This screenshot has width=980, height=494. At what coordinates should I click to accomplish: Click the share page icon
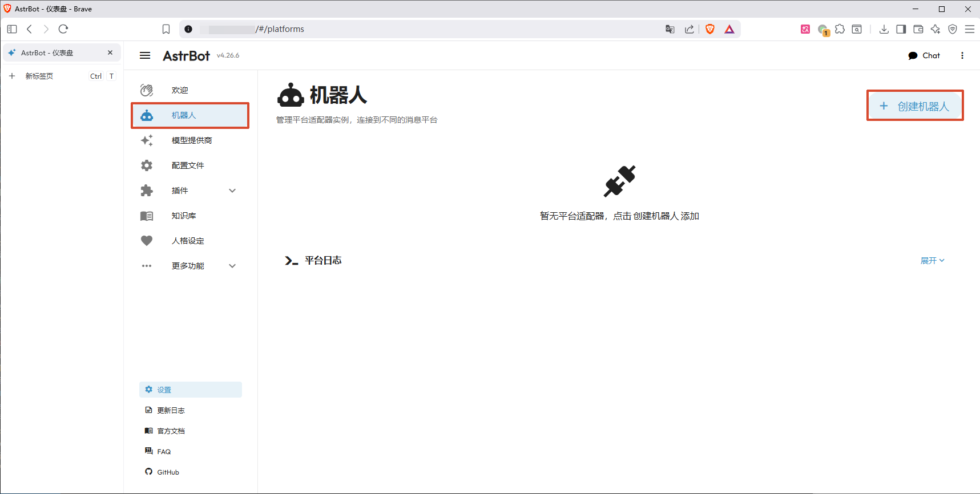(689, 29)
